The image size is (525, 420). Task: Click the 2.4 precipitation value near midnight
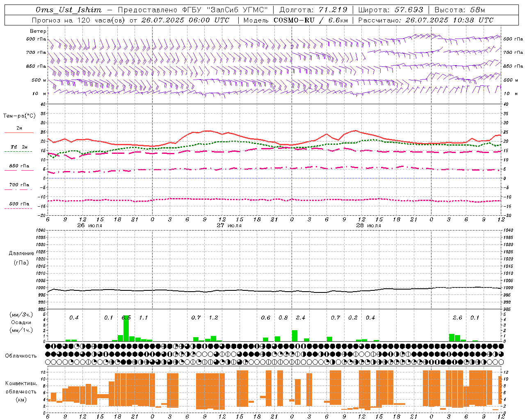(300, 318)
